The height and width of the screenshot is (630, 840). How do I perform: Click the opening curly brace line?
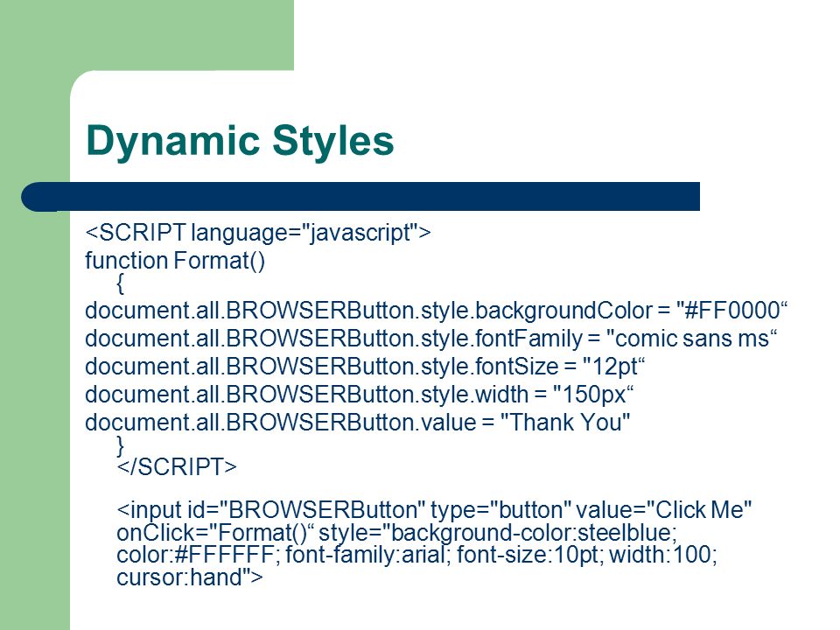120,283
